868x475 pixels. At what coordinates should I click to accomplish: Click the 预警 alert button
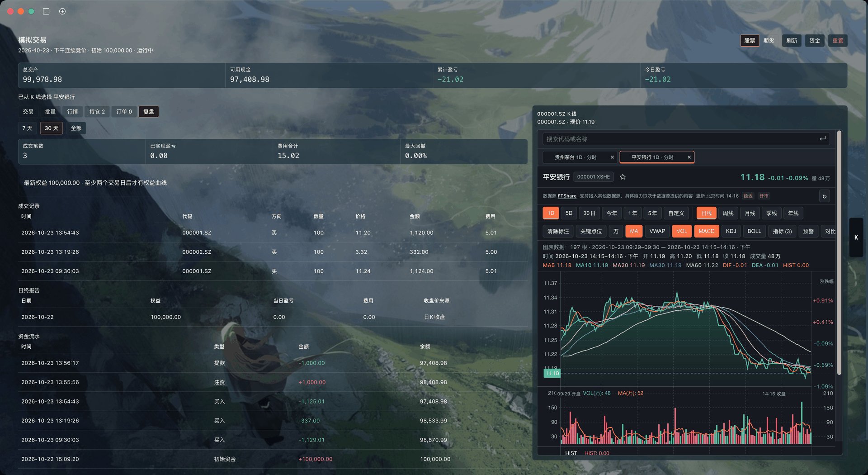coord(808,231)
